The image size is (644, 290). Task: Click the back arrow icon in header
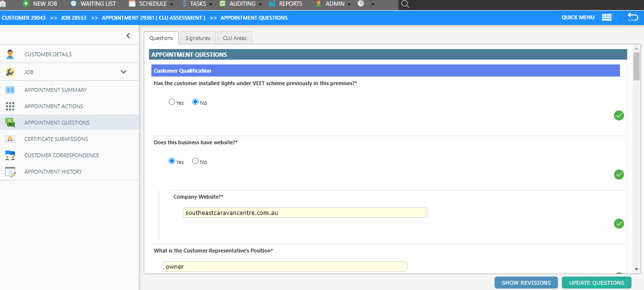[632, 17]
